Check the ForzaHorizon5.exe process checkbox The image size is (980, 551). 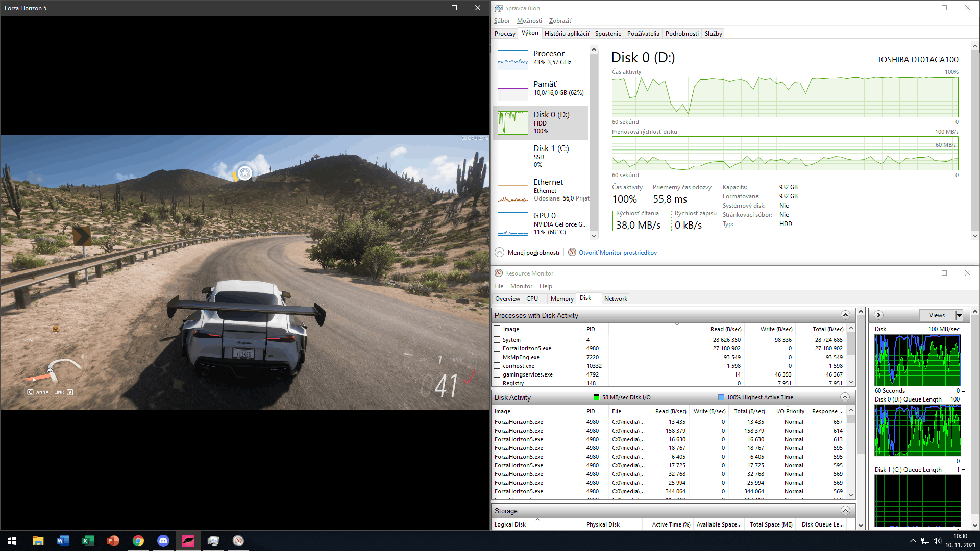coord(497,348)
